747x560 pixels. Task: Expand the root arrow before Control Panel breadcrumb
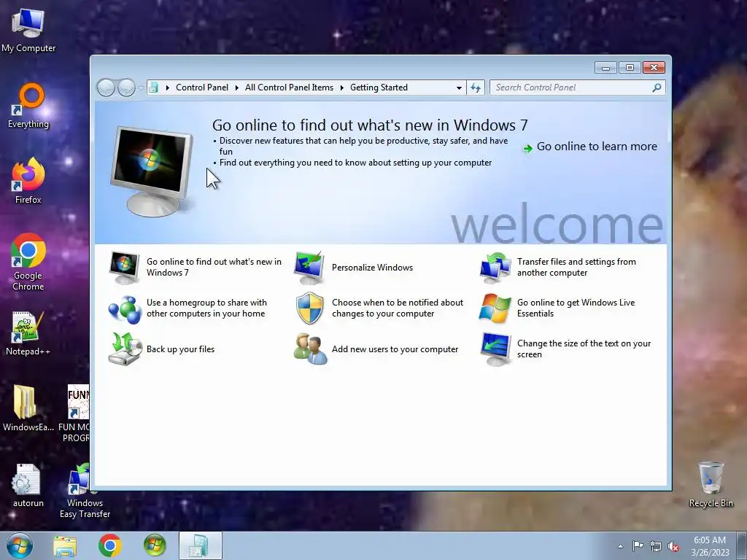(168, 87)
